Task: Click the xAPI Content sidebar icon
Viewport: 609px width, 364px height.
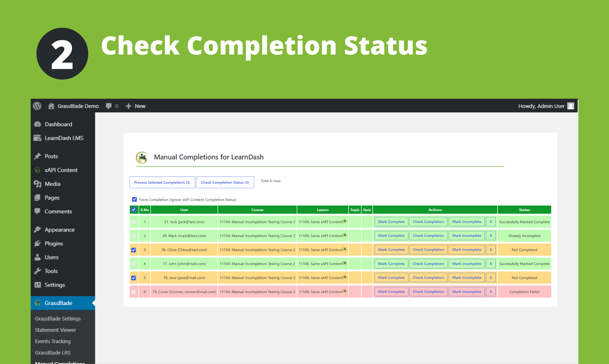Action: [38, 170]
